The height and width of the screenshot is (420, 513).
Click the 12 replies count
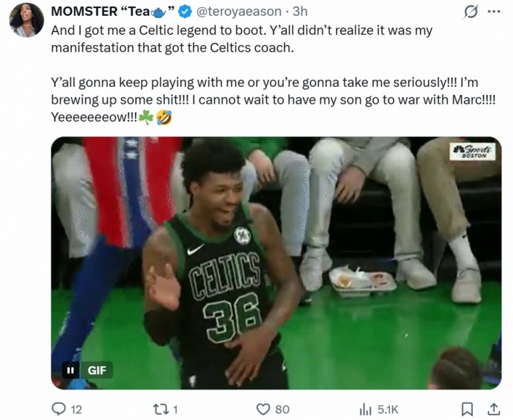pos(76,410)
